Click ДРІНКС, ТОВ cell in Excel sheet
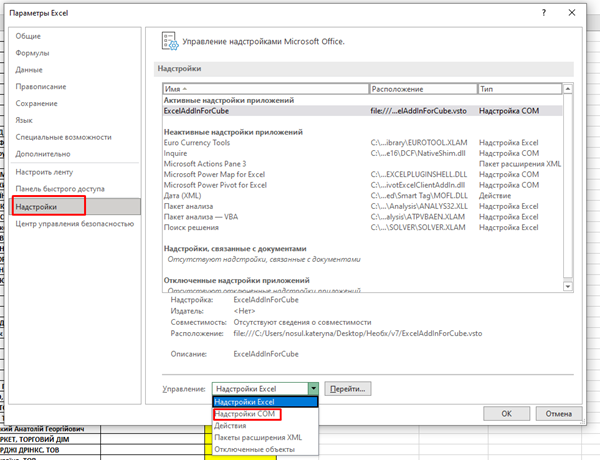This screenshot has height=460, width=600. click(x=50, y=450)
